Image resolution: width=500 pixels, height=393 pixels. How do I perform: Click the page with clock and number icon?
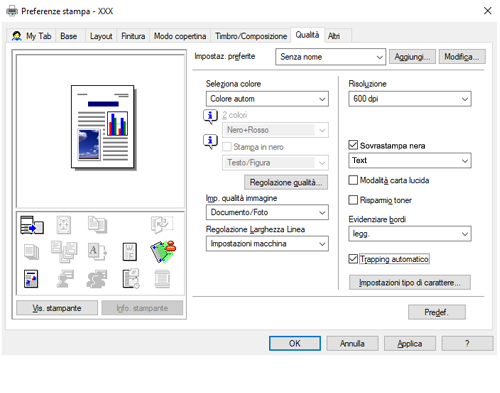131,279
